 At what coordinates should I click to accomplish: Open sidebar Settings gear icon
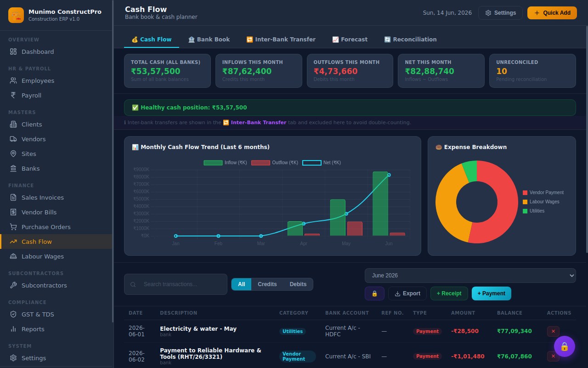click(x=13, y=358)
